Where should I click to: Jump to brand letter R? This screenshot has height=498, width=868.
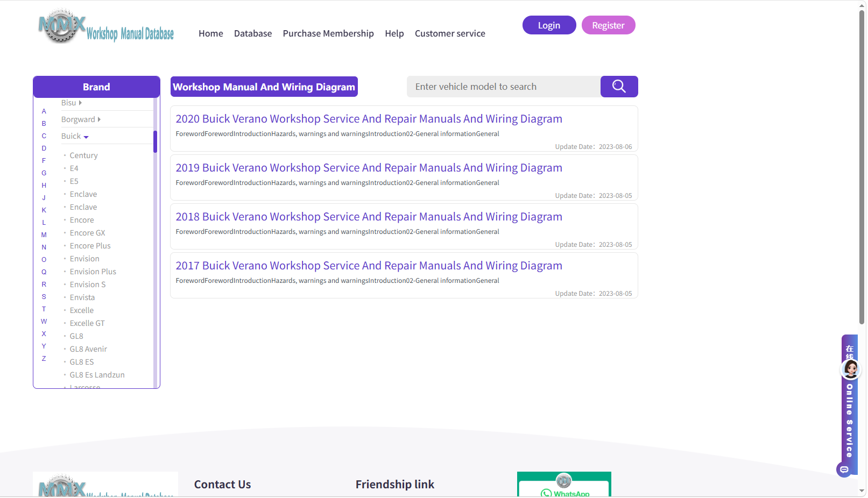point(44,284)
